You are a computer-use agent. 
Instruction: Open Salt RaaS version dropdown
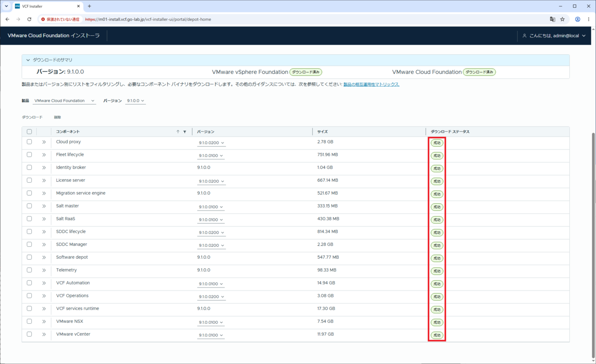point(212,220)
